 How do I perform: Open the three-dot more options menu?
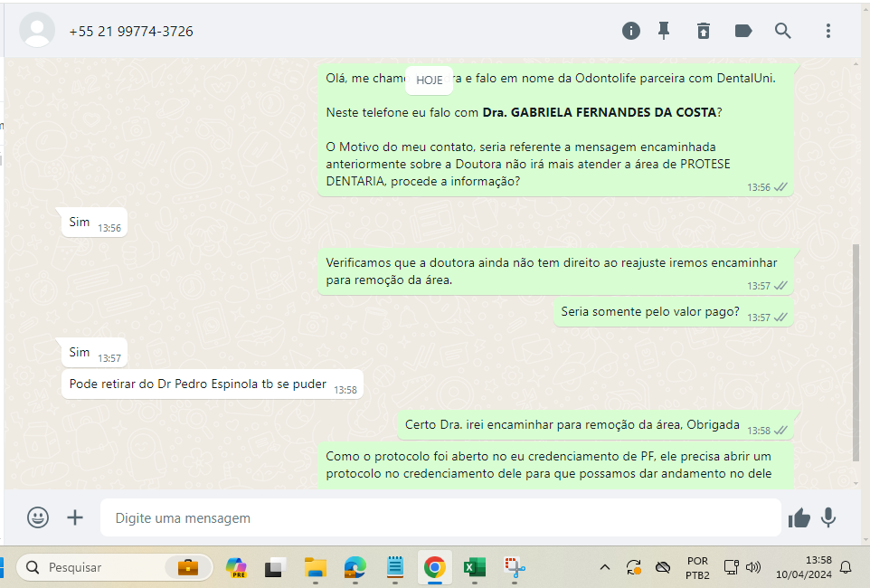(827, 31)
